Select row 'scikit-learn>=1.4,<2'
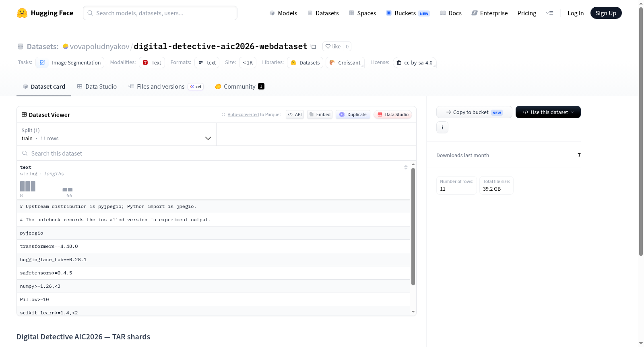 (x=213, y=311)
